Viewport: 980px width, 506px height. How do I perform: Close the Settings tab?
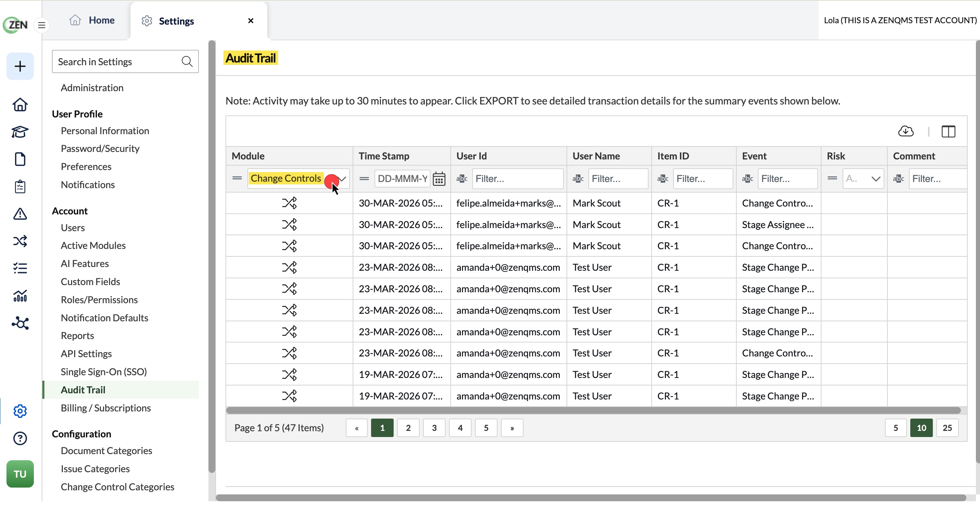(251, 21)
